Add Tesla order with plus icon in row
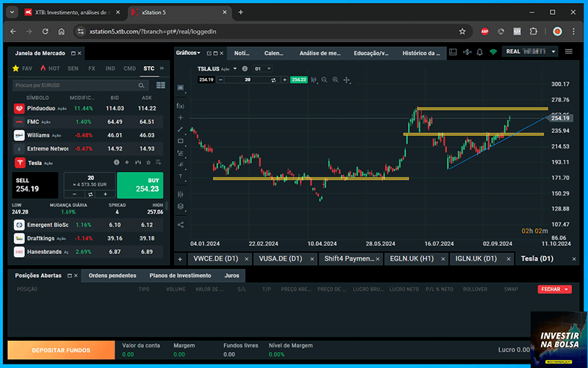 (x=126, y=162)
